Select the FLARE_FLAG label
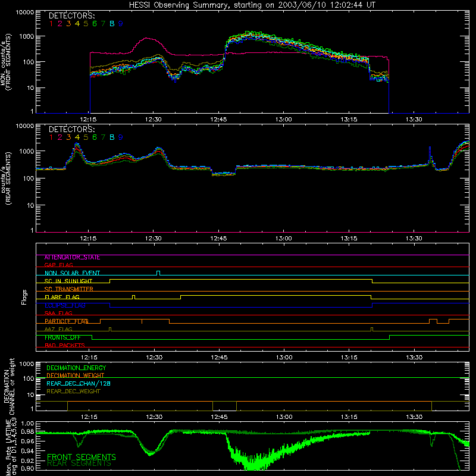 (62, 297)
